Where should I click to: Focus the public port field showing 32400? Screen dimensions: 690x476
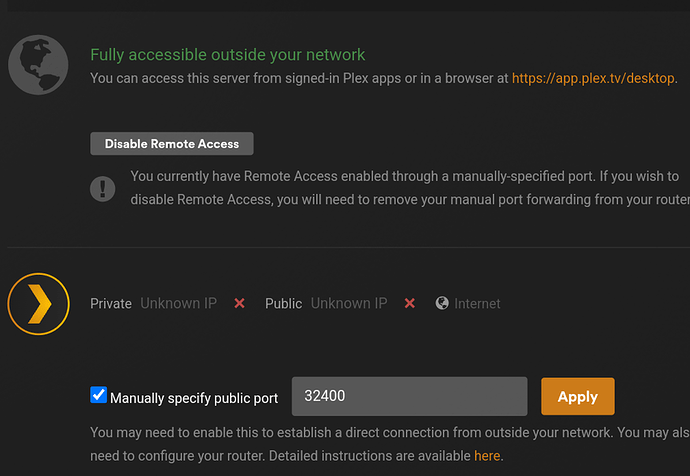(408, 396)
